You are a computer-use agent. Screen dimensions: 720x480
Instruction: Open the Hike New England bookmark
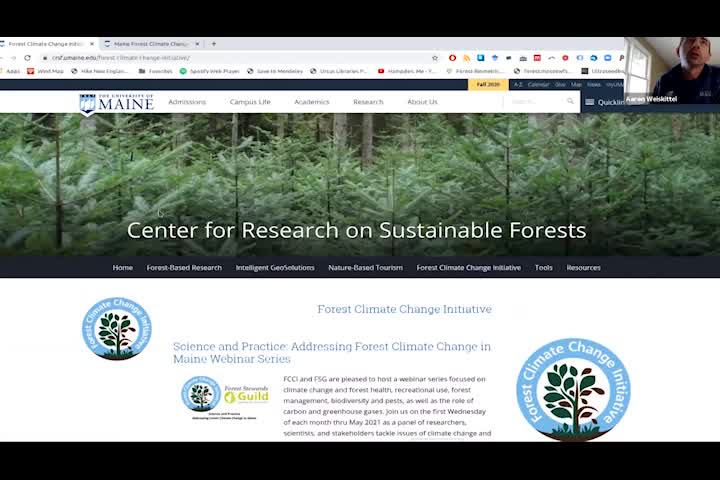point(100,71)
